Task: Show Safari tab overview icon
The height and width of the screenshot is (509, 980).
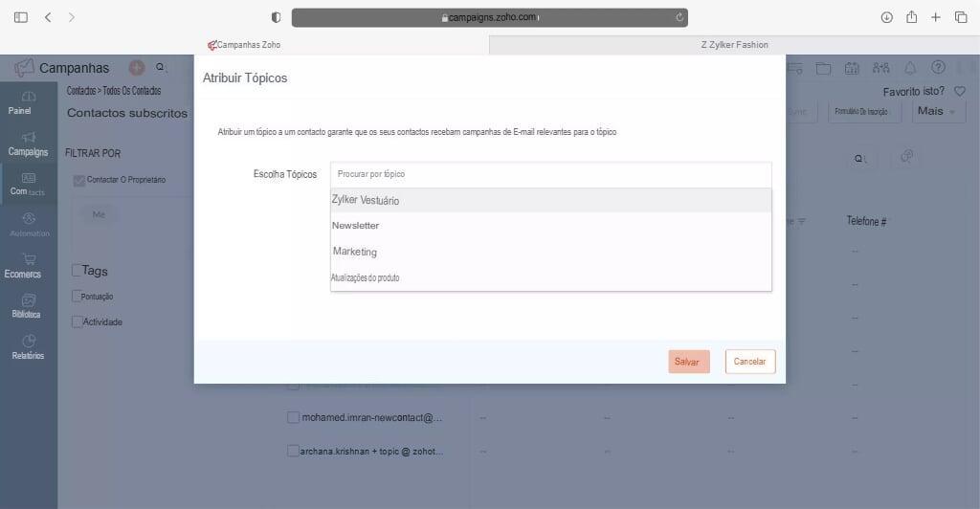Action: pos(961,17)
